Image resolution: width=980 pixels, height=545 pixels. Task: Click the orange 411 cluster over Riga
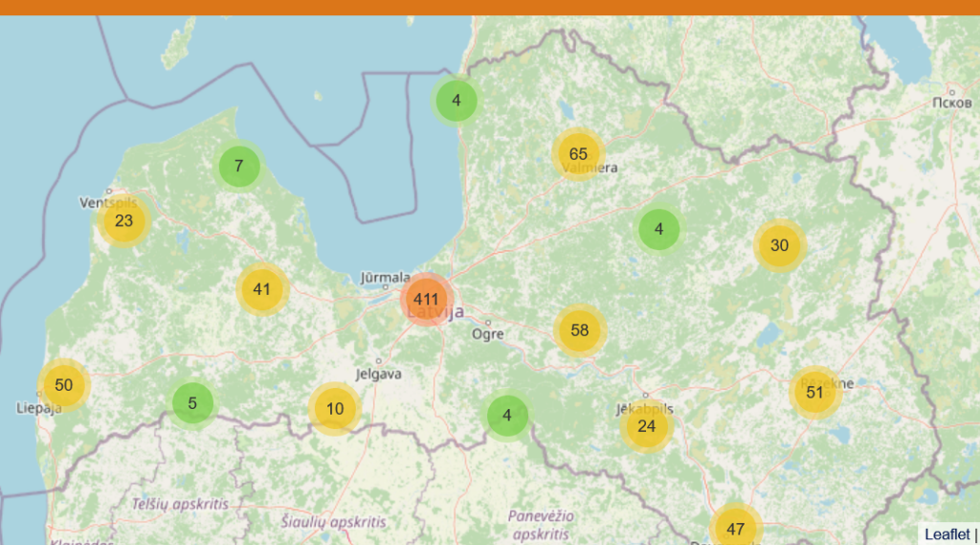[x=426, y=300]
